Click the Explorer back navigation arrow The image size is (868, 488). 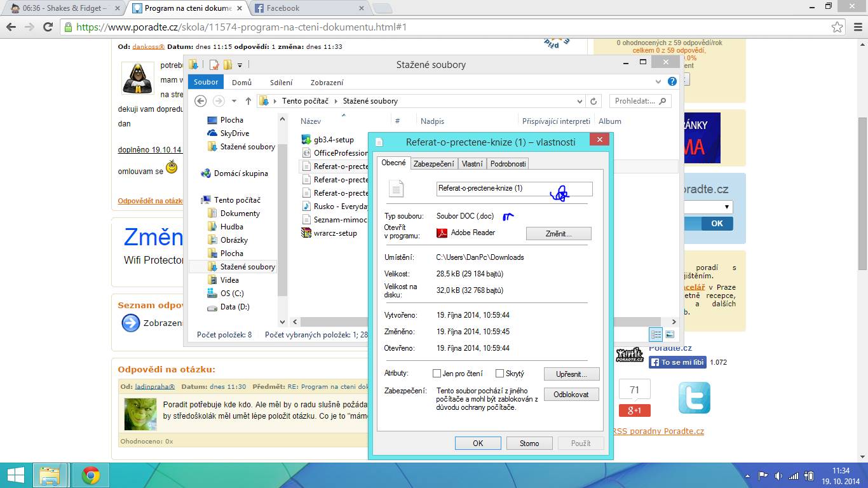point(200,101)
